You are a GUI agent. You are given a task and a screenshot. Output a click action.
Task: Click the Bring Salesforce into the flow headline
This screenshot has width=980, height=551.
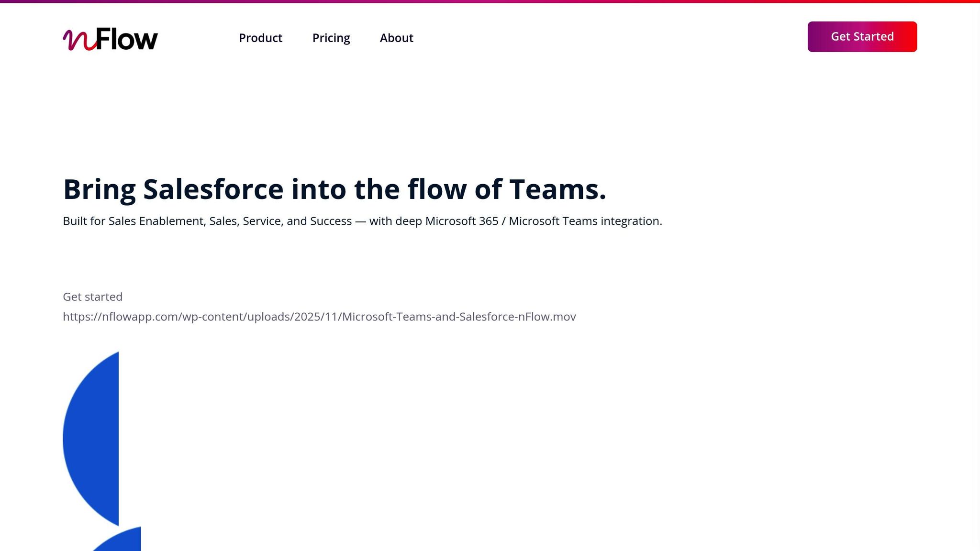[334, 189]
